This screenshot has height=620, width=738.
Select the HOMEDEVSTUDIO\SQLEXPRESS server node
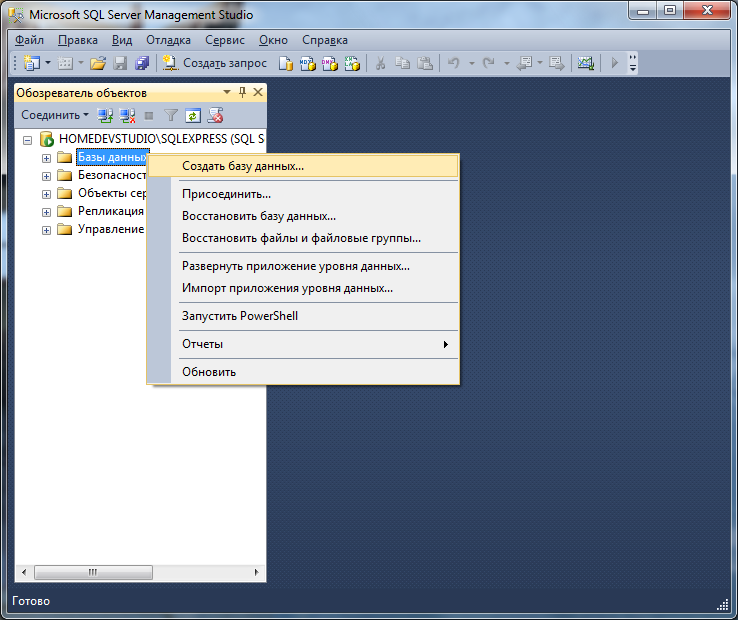(161, 139)
